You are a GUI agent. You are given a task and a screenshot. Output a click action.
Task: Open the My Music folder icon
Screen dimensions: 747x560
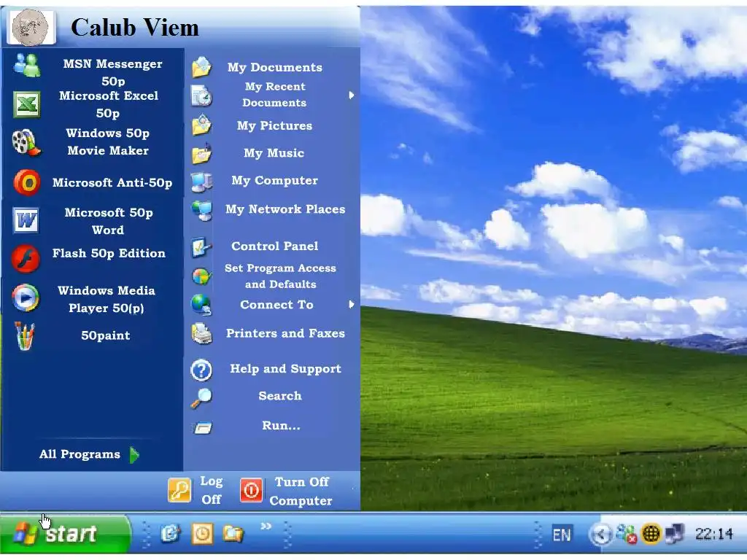click(x=201, y=153)
